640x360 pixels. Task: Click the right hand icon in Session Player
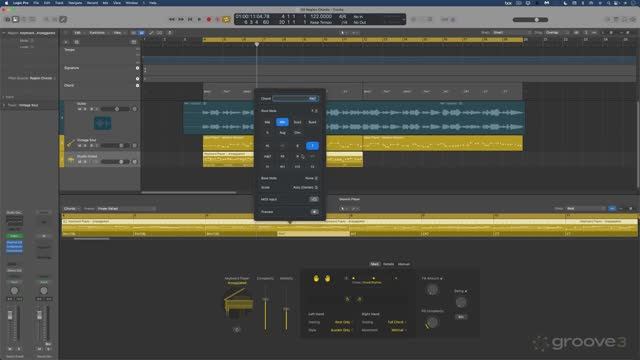coord(327,278)
